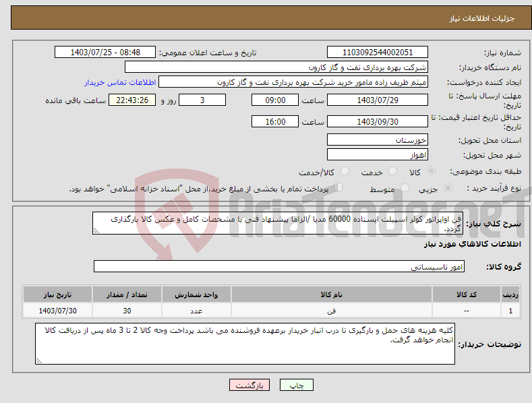Toggle the اسناد خزانه اسلامی payment checkbox
The width and height of the screenshot is (532, 403).
338,187
